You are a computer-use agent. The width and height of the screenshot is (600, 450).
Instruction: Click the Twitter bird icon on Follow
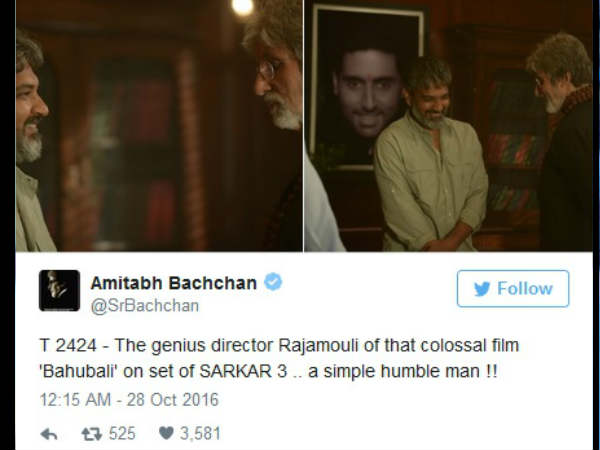pos(482,289)
